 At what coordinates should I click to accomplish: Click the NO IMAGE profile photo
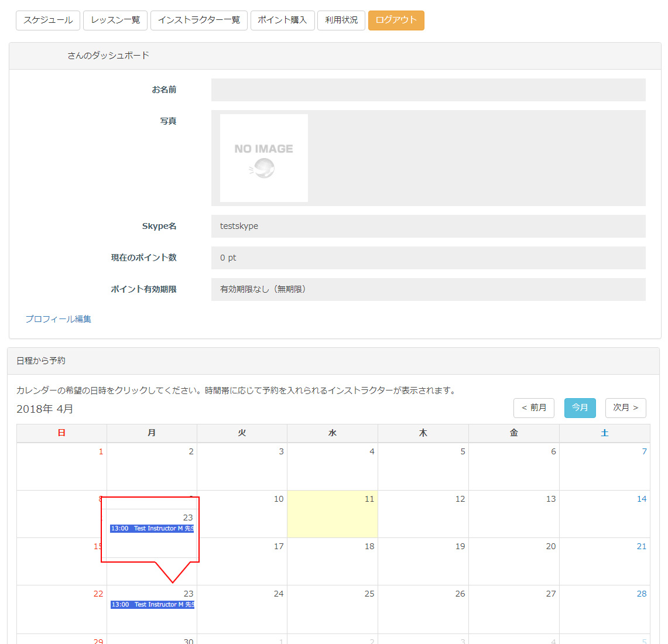click(263, 158)
